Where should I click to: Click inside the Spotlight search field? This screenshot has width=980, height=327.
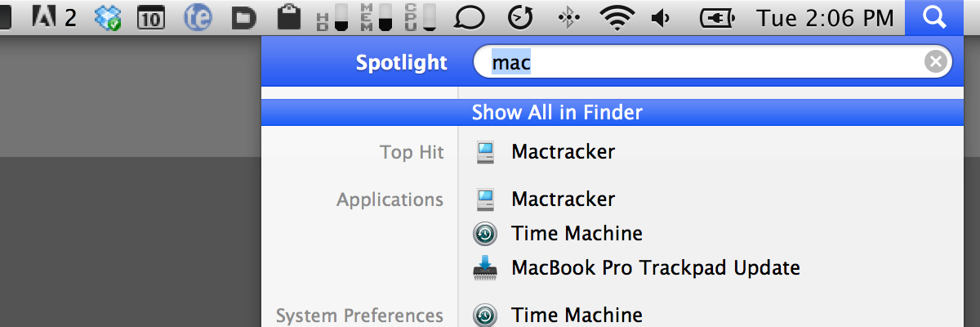(712, 62)
